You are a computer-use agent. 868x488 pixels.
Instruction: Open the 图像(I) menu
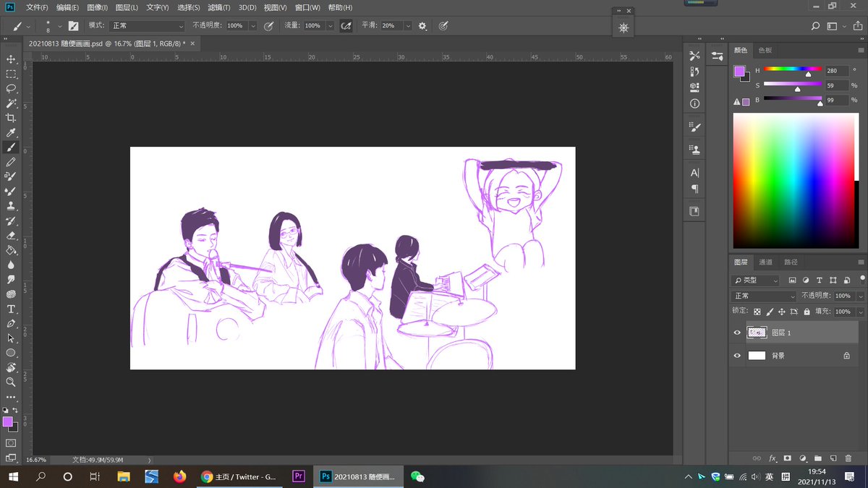tap(97, 7)
